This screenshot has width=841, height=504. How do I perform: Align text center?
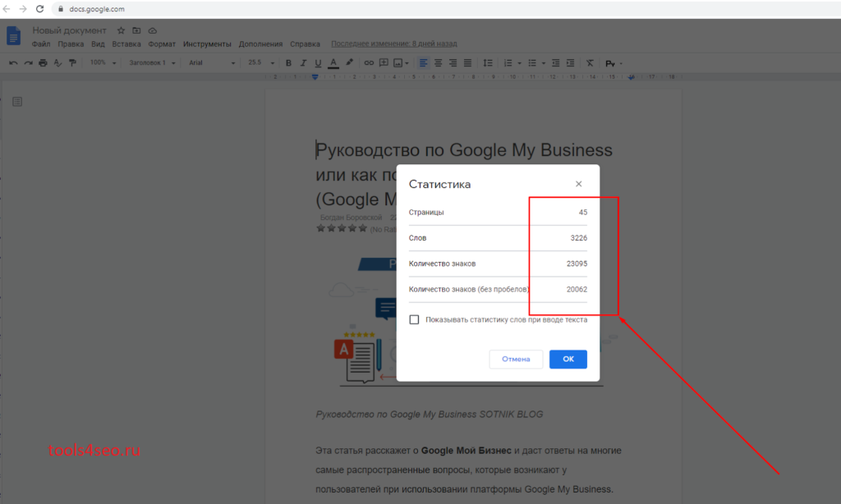click(x=439, y=62)
